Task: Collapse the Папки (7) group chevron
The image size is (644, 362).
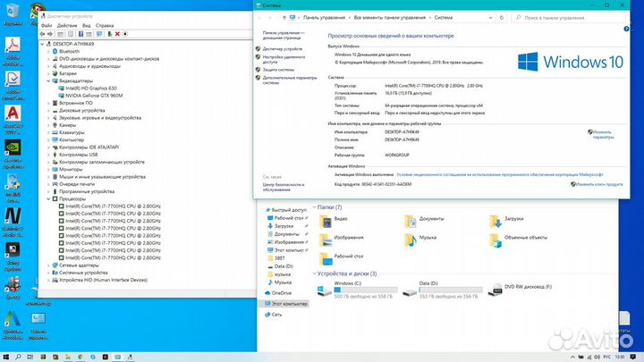Action: coord(314,207)
